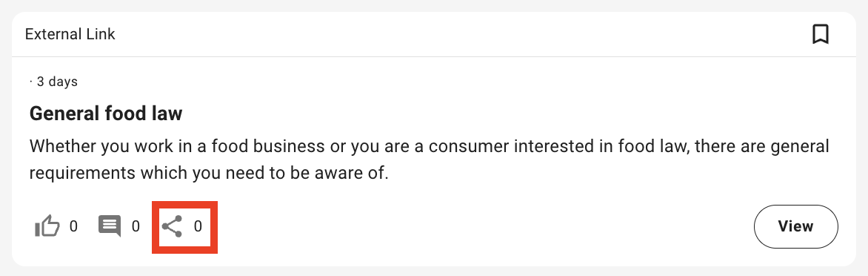Screen dimensions: 868x276
Task: Open the article with the View button
Action: 795,226
